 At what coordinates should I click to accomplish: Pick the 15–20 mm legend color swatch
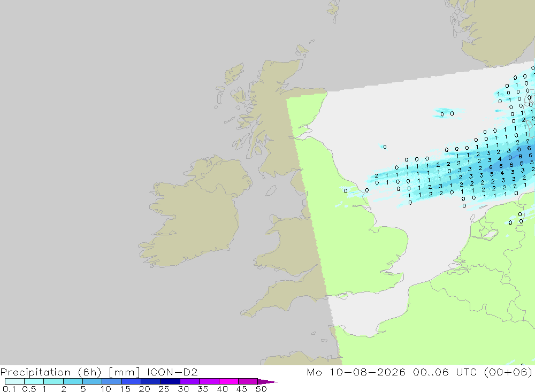131,381
